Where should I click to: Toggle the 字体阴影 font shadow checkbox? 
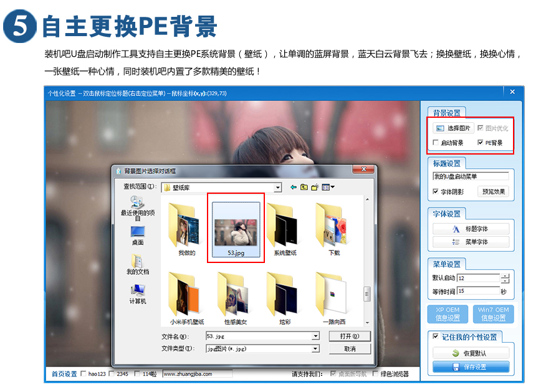click(x=434, y=191)
